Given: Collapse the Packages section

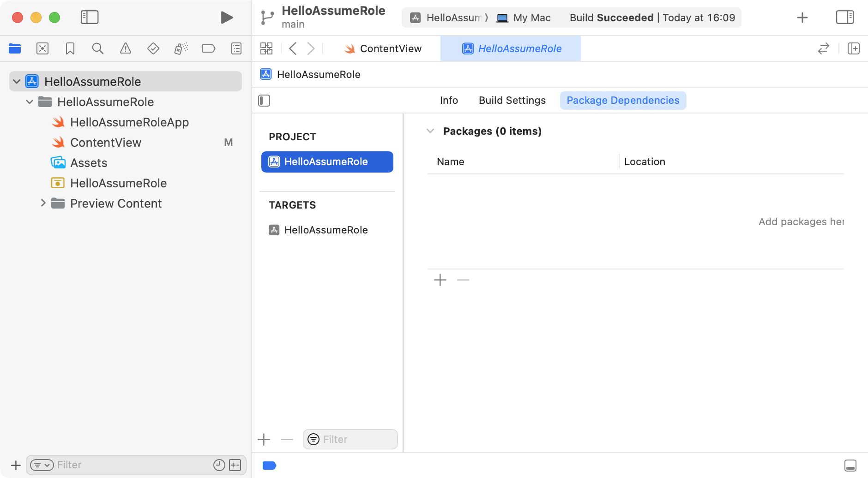Looking at the screenshot, I should click(430, 131).
